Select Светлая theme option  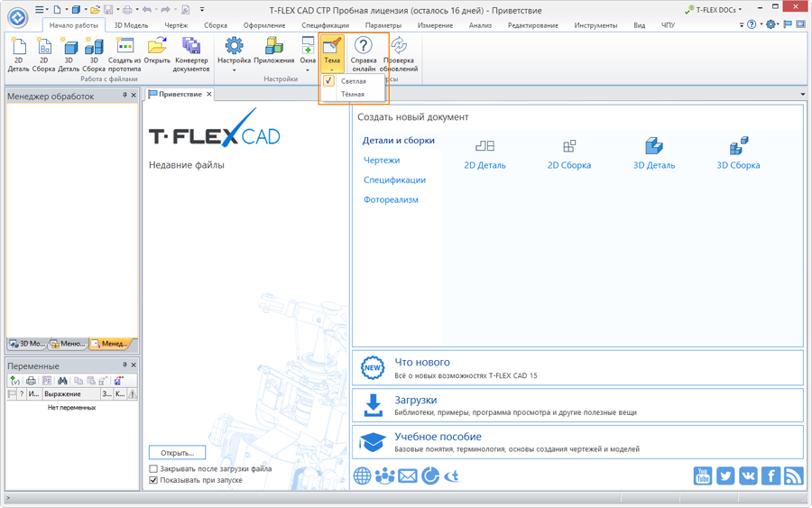point(353,81)
